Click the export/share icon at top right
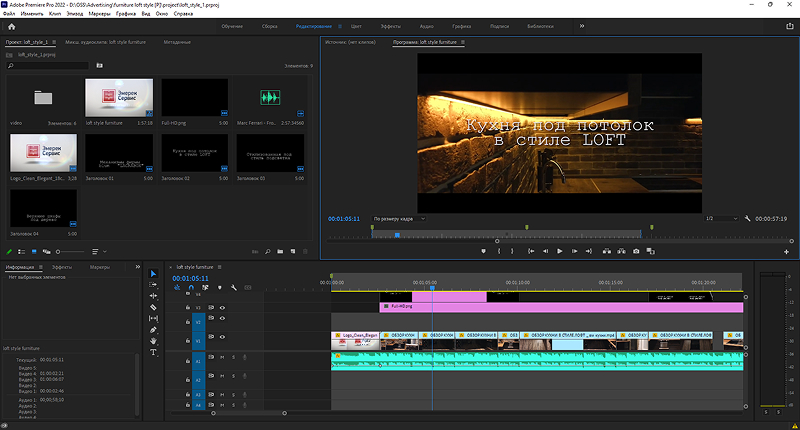Image resolution: width=800 pixels, height=430 pixels. pos(789,26)
